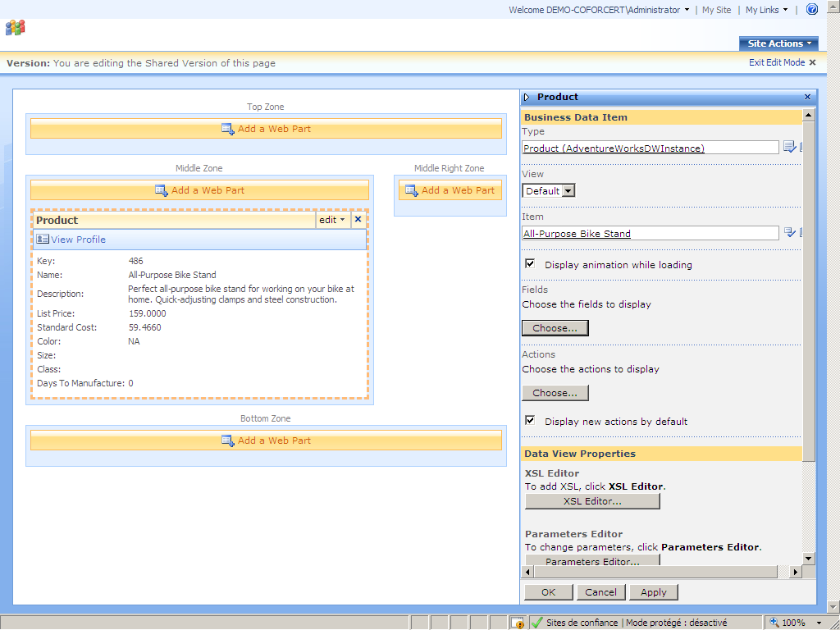Open the Help question mark icon

click(812, 10)
